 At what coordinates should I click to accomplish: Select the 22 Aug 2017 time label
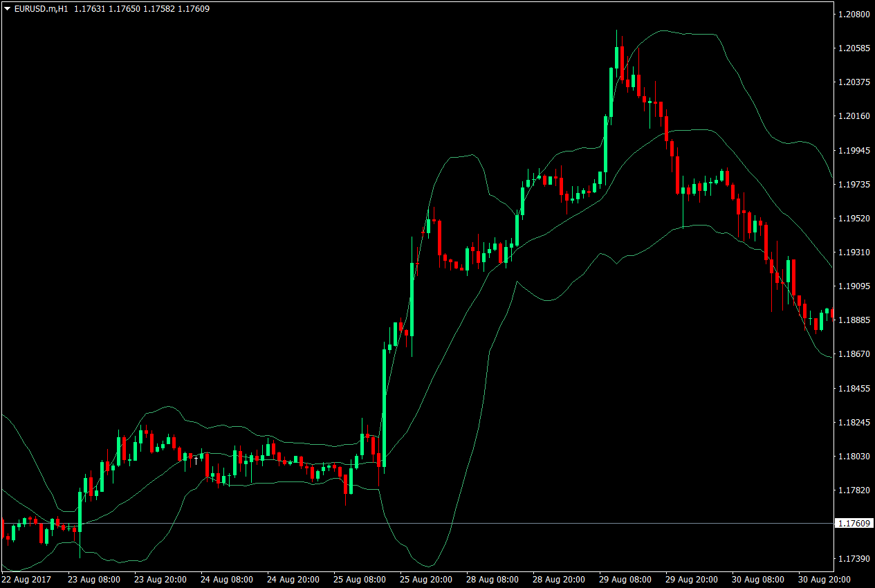25,580
